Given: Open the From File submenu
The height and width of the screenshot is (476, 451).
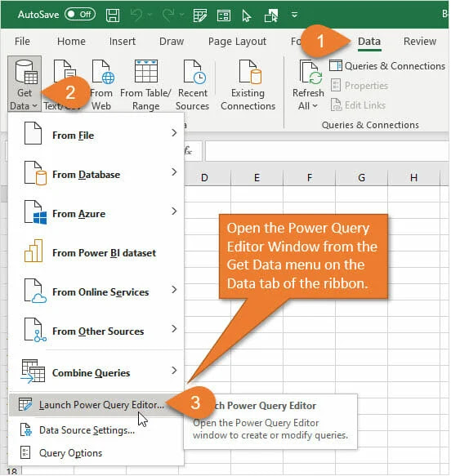Looking at the screenshot, I should pyautogui.click(x=96, y=134).
